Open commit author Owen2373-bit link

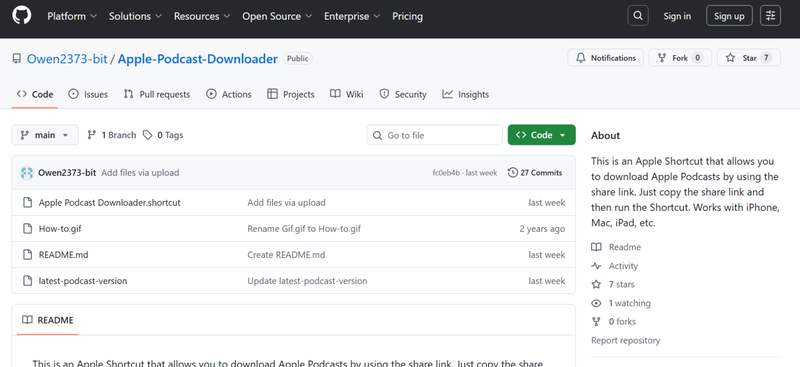(x=67, y=173)
